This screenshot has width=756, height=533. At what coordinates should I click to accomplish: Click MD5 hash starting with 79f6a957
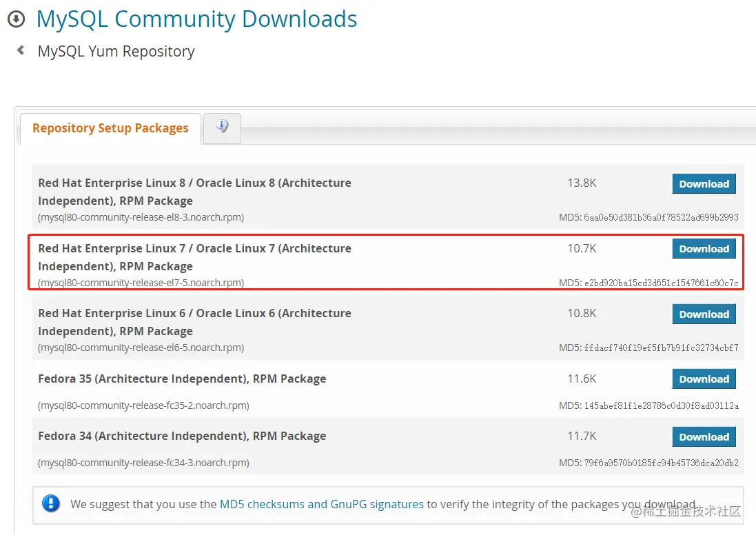click(x=661, y=463)
